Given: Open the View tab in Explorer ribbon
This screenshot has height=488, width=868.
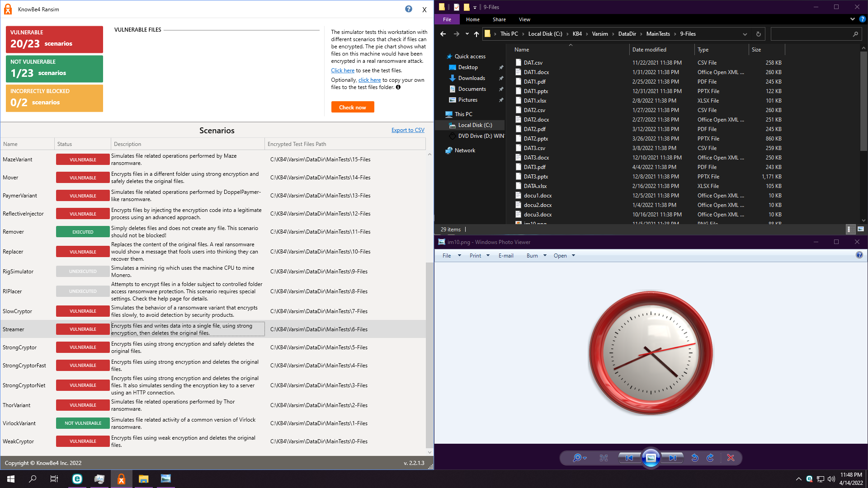Looking at the screenshot, I should [524, 19].
